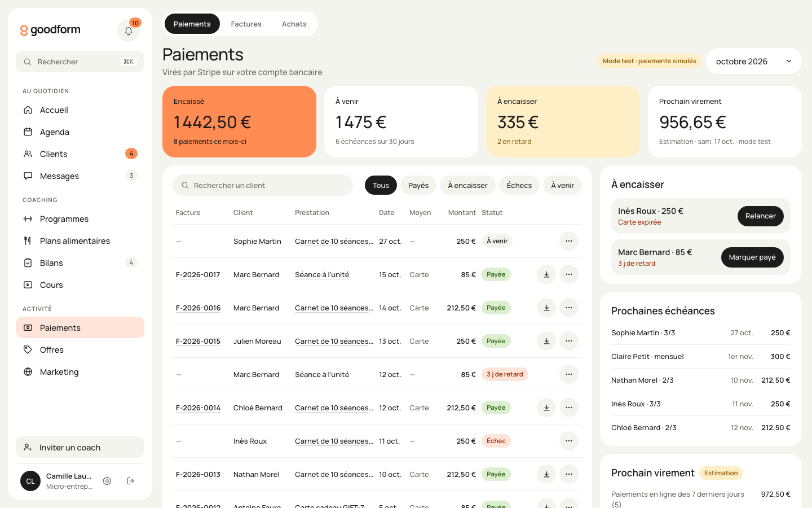Click the logout icon in sidebar footer
This screenshot has height=508, width=812.
[131, 481]
